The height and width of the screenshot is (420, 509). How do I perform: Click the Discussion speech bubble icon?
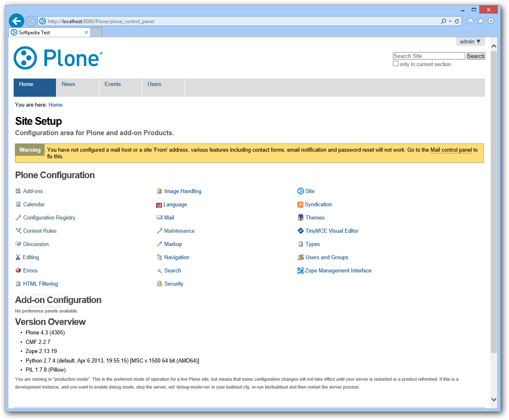coord(18,244)
